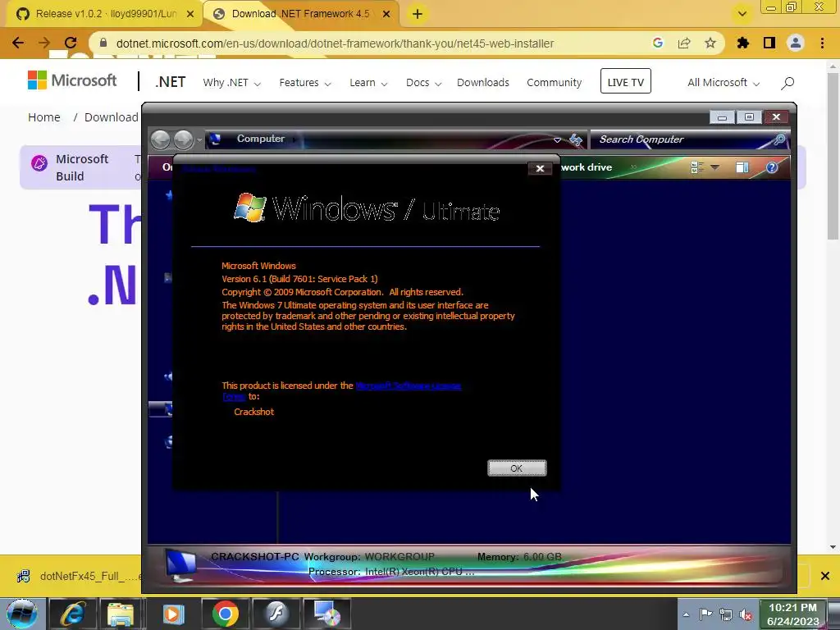Close the Chrome downloads bar
The image size is (840, 630).
(825, 577)
